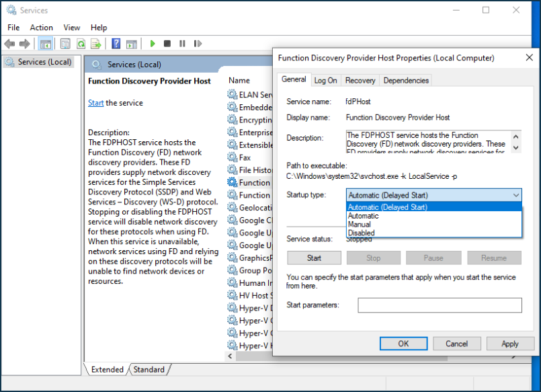Pause the service with the toolbar pause icon
The width and height of the screenshot is (541, 392).
click(182, 44)
